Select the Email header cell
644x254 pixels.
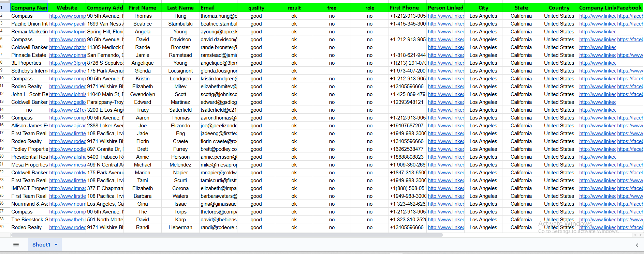(x=218, y=7)
